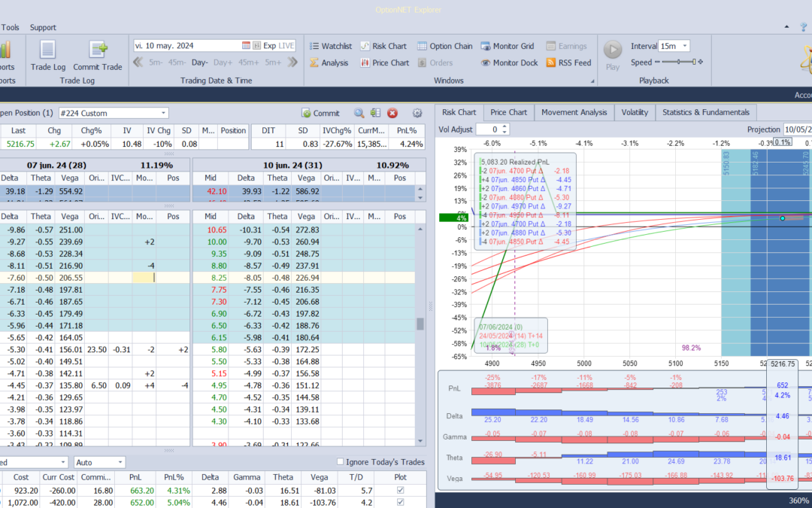812x508 pixels.
Task: Open the Watchlist window
Action: tap(331, 46)
